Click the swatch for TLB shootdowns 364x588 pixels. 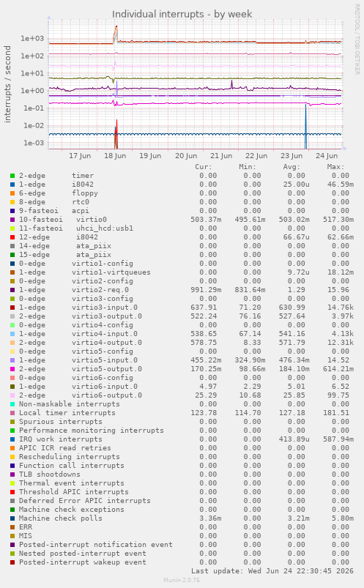click(x=12, y=475)
